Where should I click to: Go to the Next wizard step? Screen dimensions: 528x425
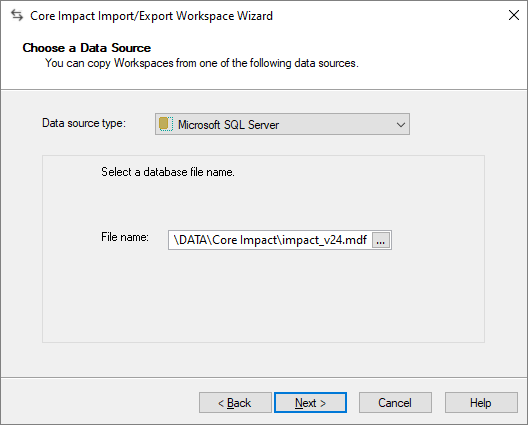[310, 402]
